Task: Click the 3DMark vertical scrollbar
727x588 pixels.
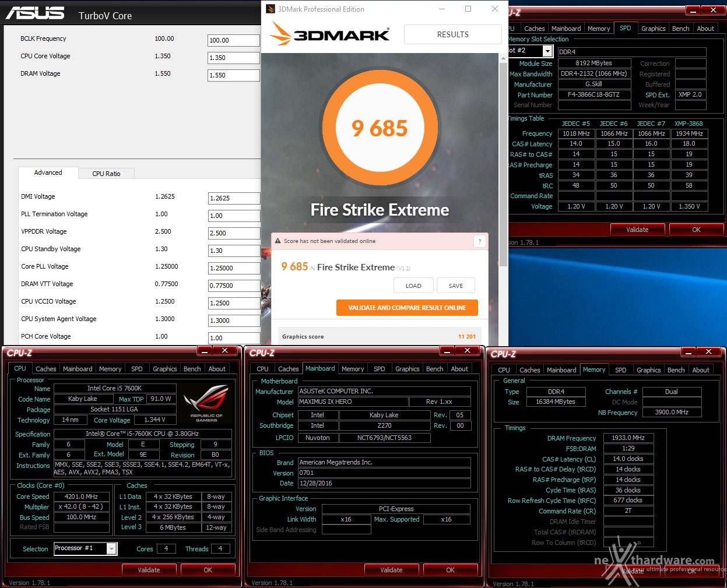Action: [503, 163]
